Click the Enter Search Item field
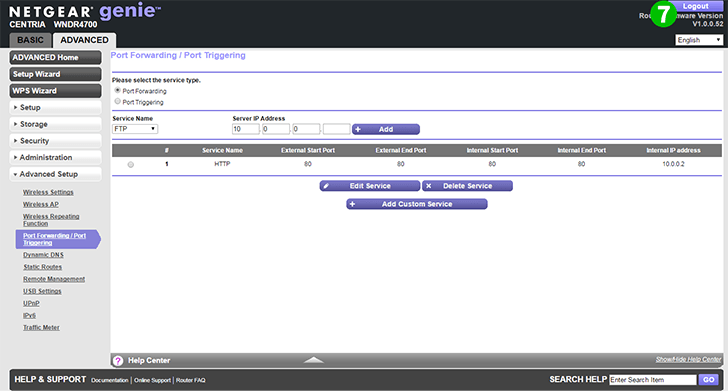The height and width of the screenshot is (391, 728). click(x=653, y=380)
